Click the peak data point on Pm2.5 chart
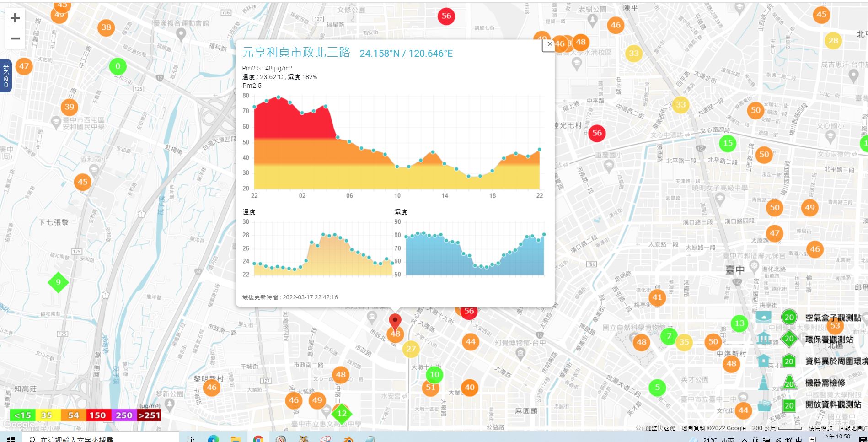Viewport: 868px width, 442px height. click(278, 97)
